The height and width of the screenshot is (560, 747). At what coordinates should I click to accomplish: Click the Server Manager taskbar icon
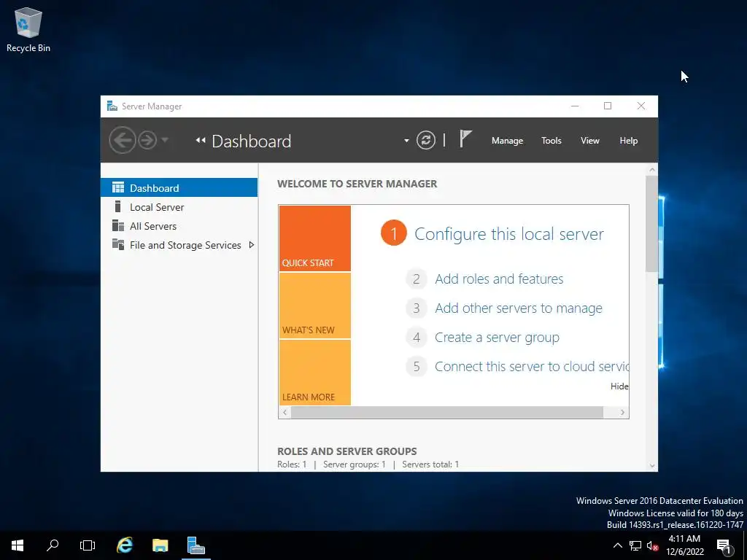[196, 545]
